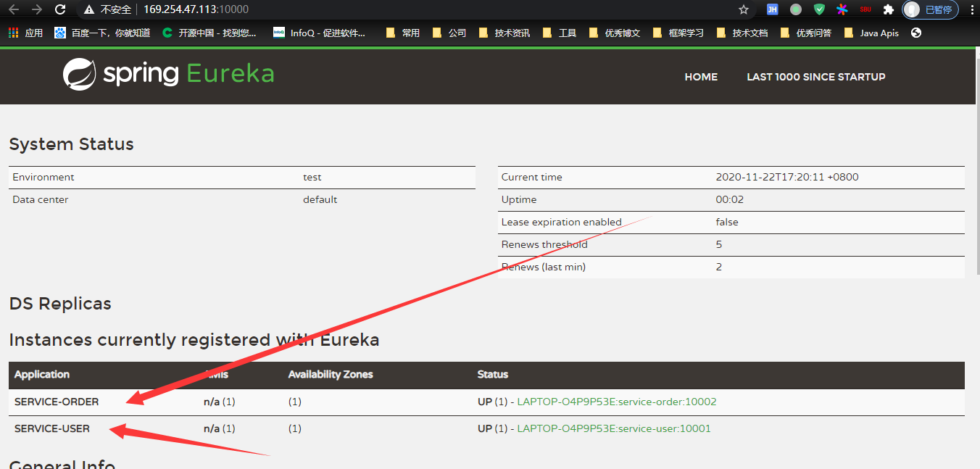
Task: Click the profile avatar 已暂停 button
Action: tap(930, 9)
